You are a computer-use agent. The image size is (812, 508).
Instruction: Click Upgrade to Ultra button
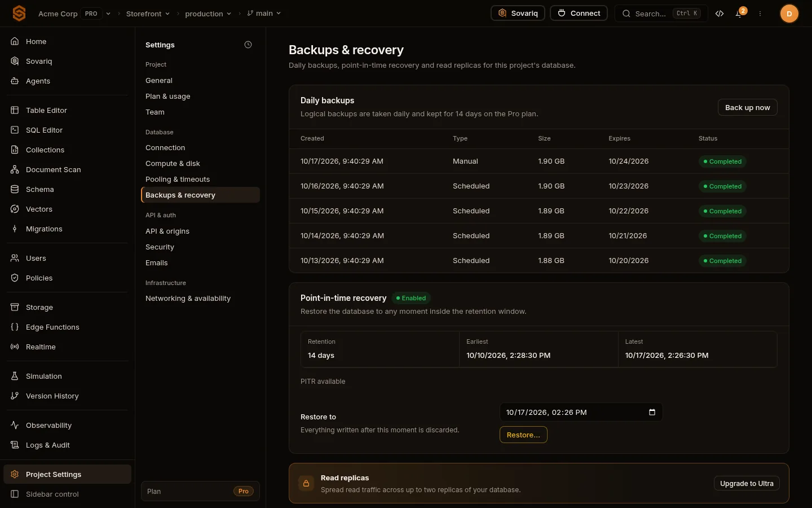pos(747,483)
